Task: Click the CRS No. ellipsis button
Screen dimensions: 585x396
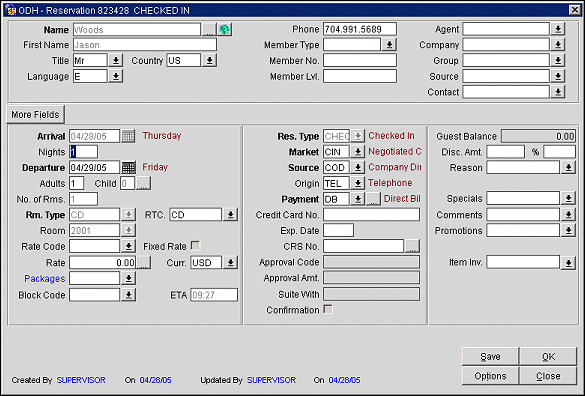Action: pos(412,246)
